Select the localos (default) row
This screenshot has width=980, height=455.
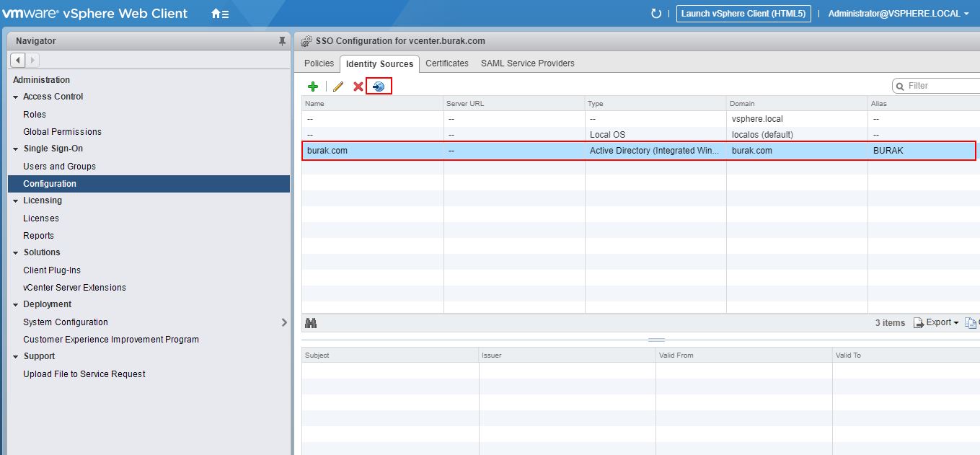(x=640, y=135)
